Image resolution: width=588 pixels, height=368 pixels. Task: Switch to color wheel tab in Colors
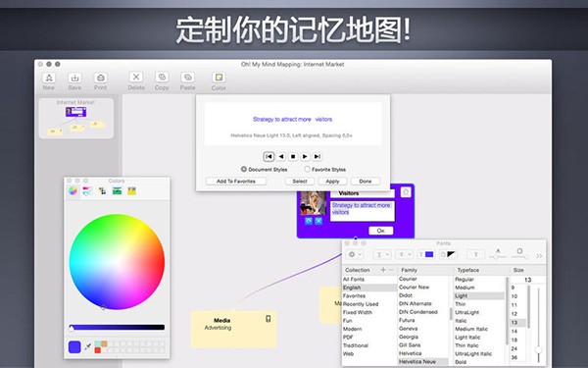73,191
